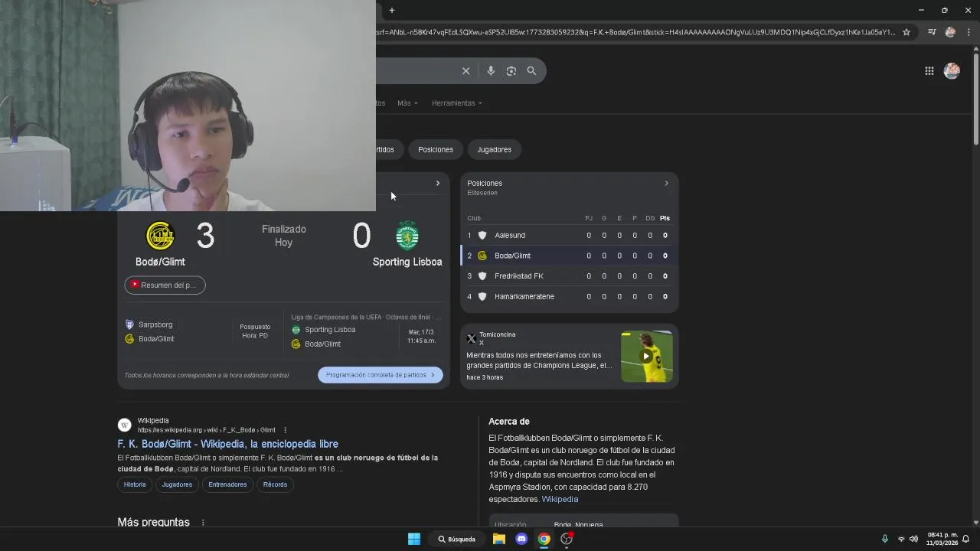Start voice search with the microphone icon

(x=491, y=70)
